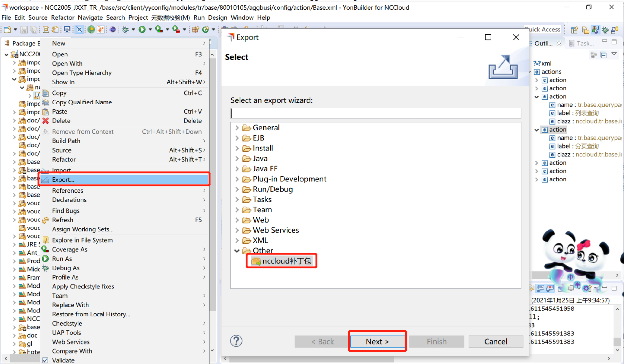Screen dimensions: 624x364
Task: Click the New wizard toolbar icon
Action: tap(8, 29)
